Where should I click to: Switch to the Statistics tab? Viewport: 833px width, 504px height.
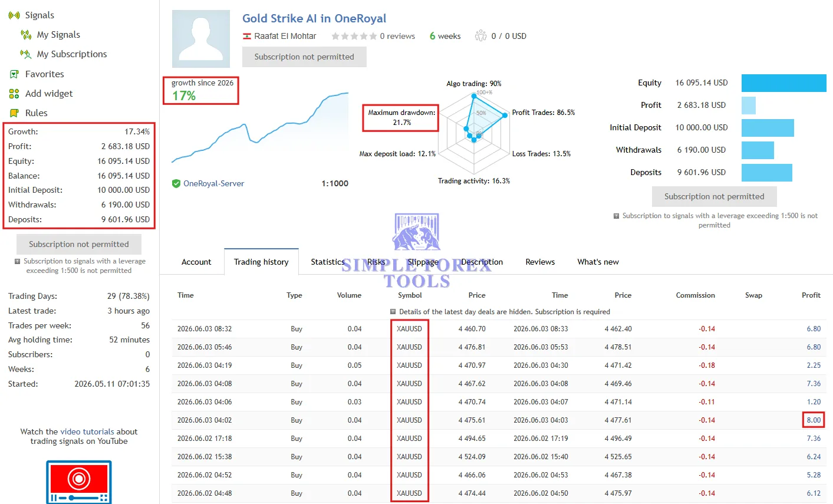(x=327, y=262)
